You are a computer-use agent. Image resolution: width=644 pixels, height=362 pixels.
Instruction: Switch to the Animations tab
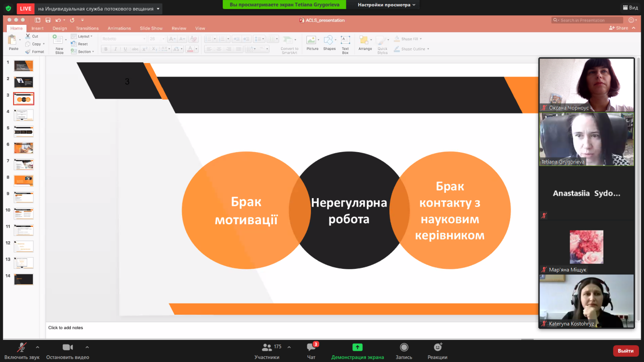(119, 28)
